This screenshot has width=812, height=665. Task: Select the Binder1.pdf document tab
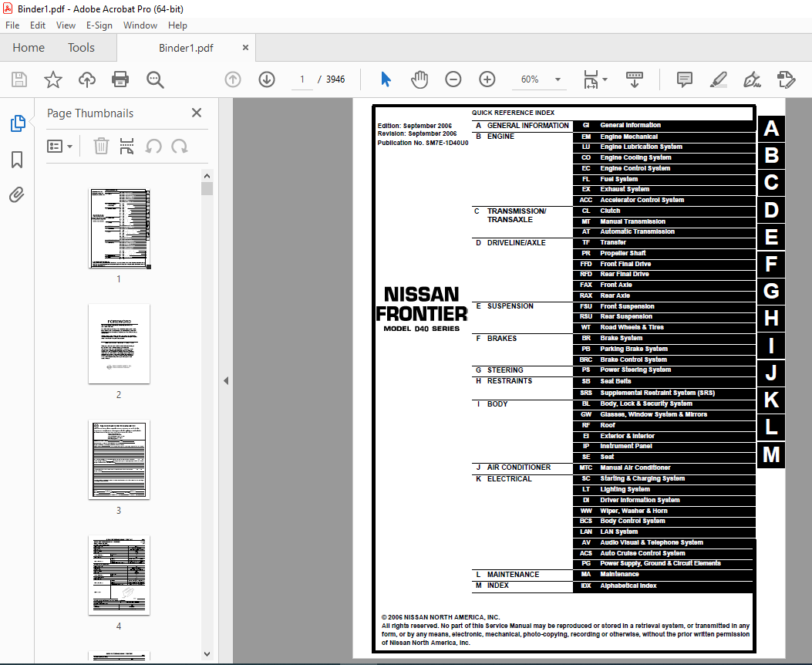186,48
